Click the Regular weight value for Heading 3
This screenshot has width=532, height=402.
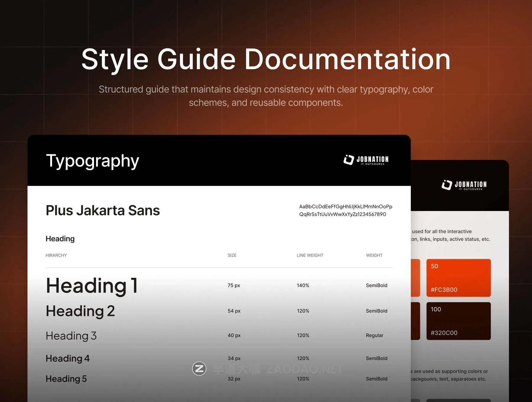click(x=374, y=335)
